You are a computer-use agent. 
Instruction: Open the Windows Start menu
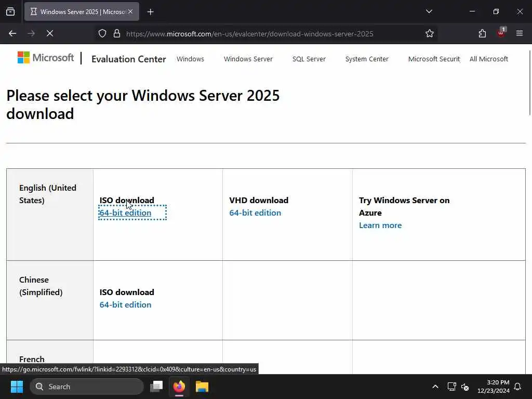click(17, 387)
